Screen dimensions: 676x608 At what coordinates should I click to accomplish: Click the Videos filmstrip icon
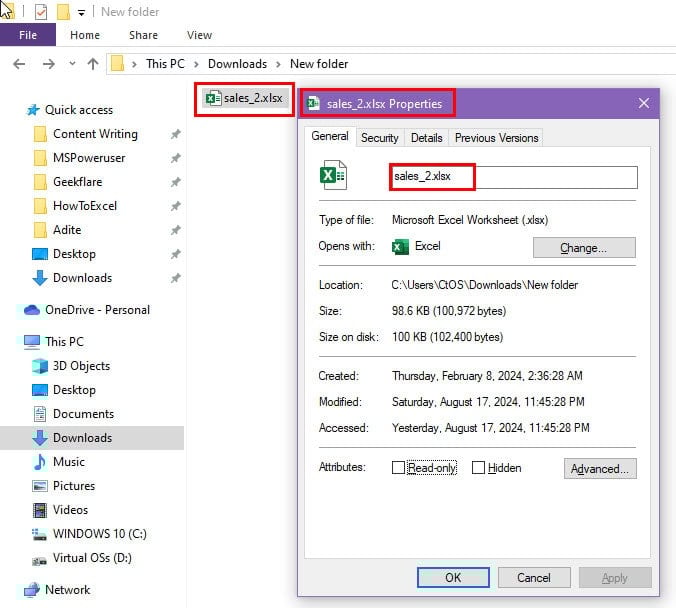[x=40, y=510]
